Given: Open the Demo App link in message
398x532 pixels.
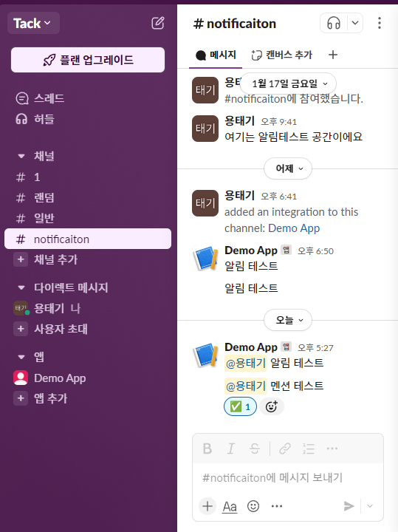Looking at the screenshot, I should coord(294,228).
